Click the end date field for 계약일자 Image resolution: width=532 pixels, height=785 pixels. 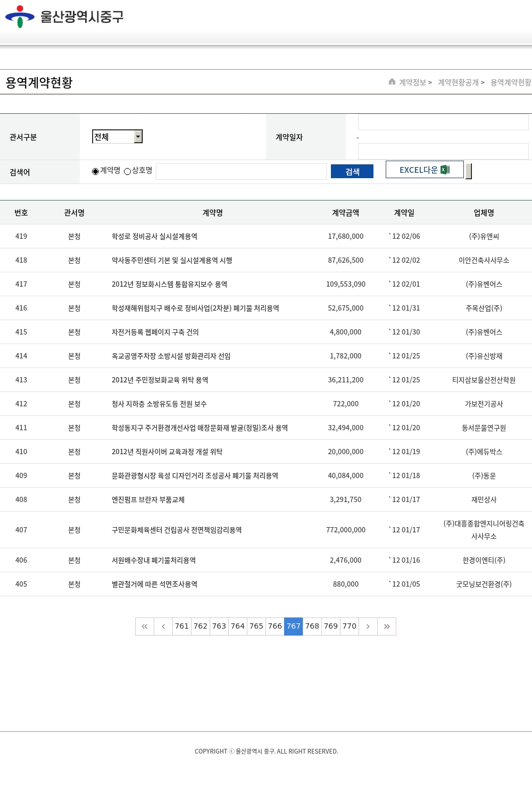(443, 151)
